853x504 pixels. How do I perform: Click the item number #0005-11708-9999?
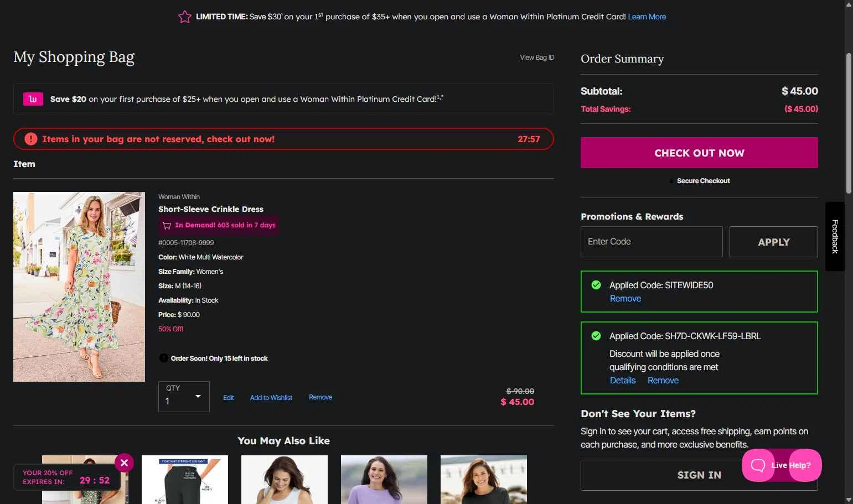click(186, 243)
